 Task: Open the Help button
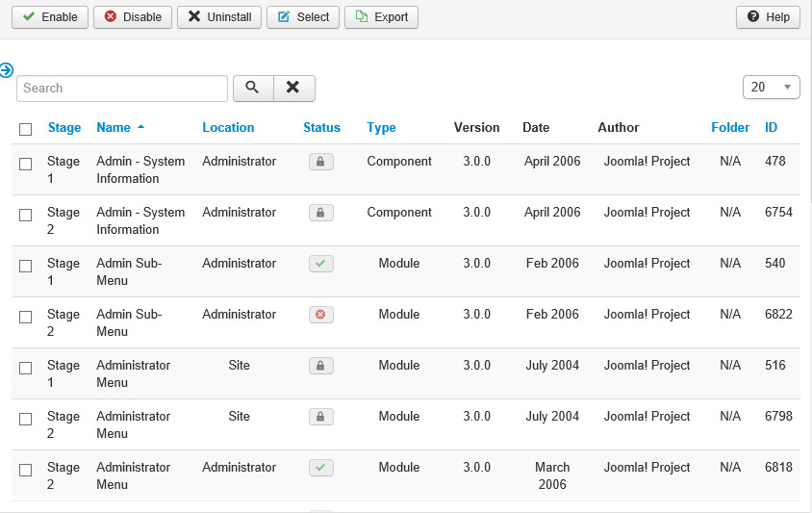(768, 16)
